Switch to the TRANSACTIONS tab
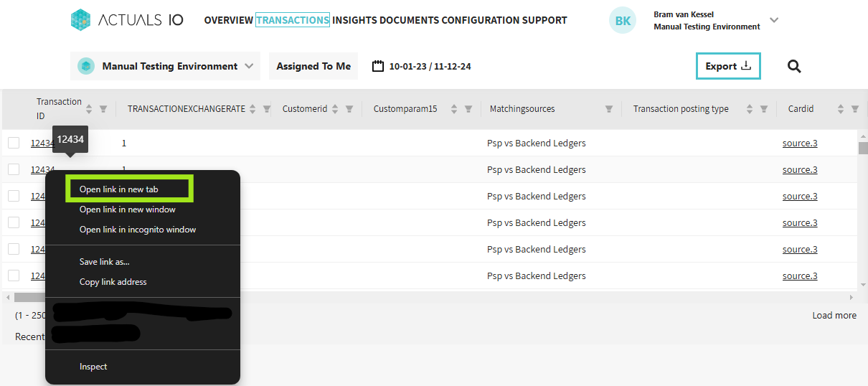868x386 pixels. (x=293, y=20)
